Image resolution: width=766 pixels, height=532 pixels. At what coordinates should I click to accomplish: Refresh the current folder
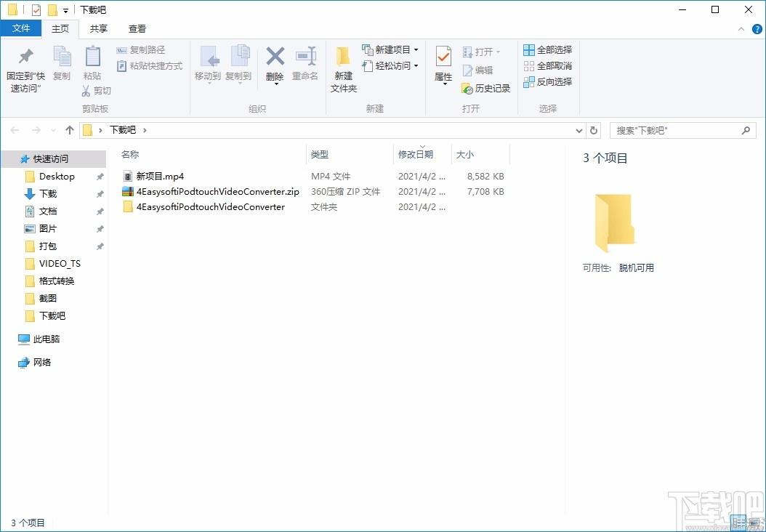(594, 130)
